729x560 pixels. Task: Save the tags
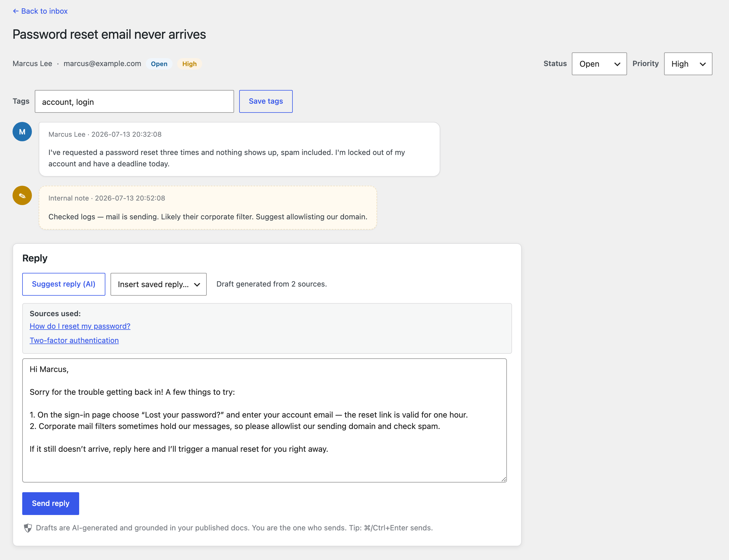266,101
